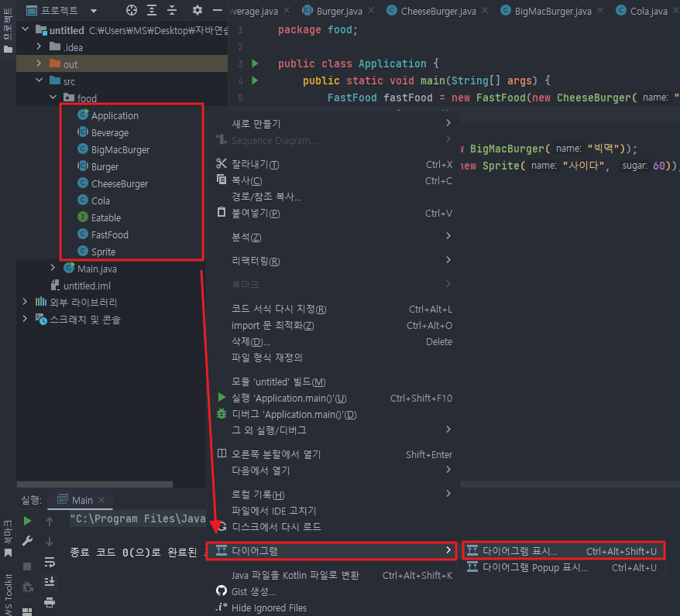
Task: Close the CheeseBurger.java tab
Action: (485, 10)
